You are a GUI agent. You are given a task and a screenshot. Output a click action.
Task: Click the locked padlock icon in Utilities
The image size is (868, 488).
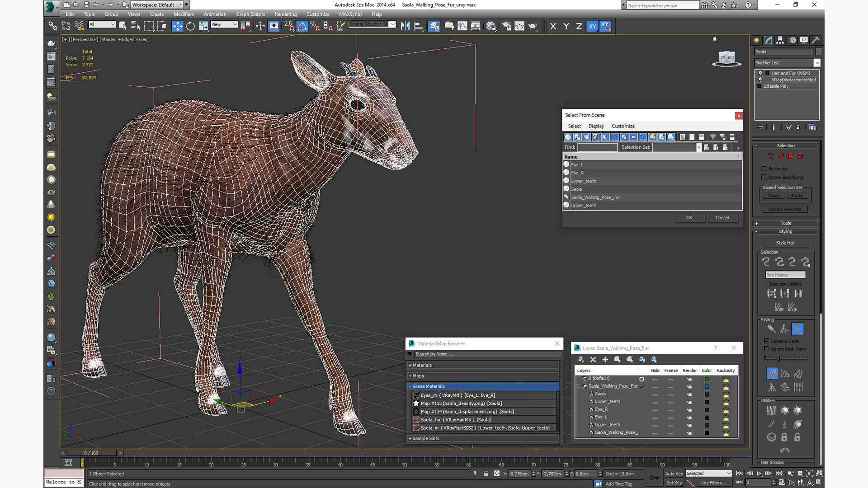[x=784, y=437]
